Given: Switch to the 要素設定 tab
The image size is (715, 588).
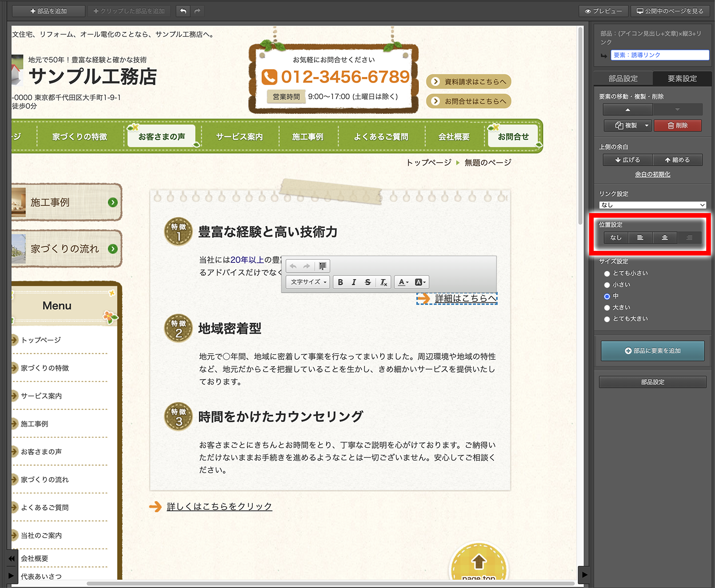Looking at the screenshot, I should coord(682,78).
